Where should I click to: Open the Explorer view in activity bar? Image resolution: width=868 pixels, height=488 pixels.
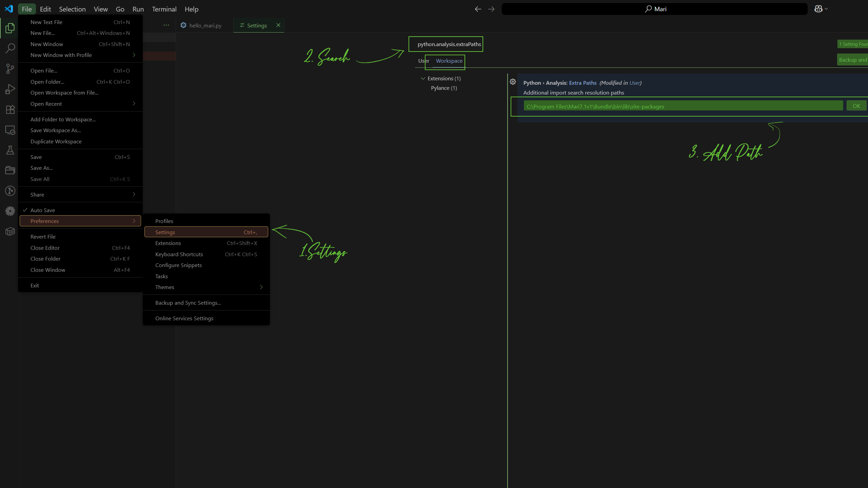[10, 28]
